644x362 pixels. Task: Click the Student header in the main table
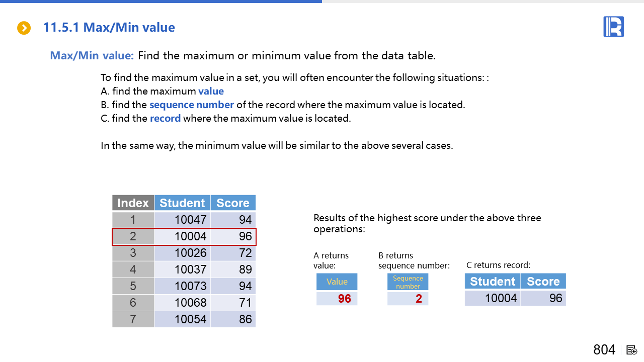point(182,203)
